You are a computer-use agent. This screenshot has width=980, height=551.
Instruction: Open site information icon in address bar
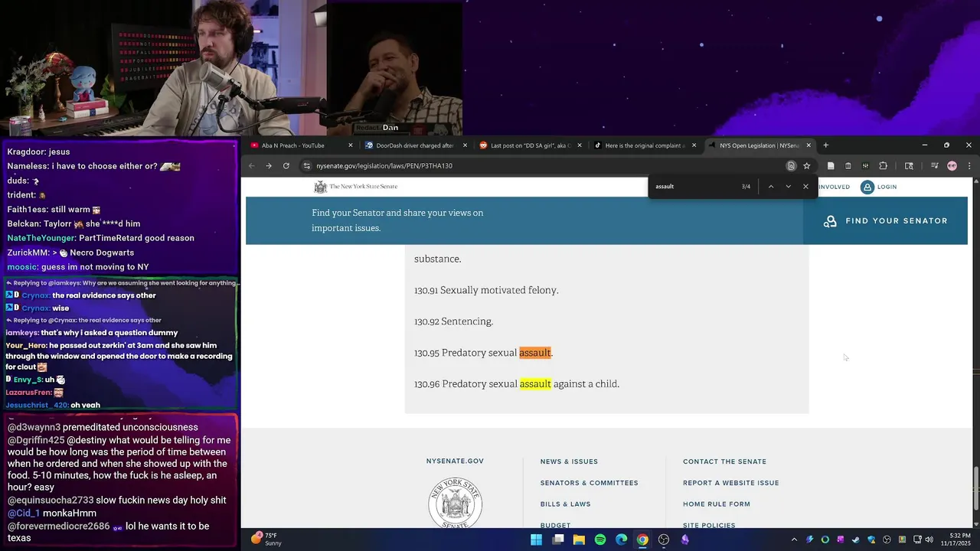307,166
